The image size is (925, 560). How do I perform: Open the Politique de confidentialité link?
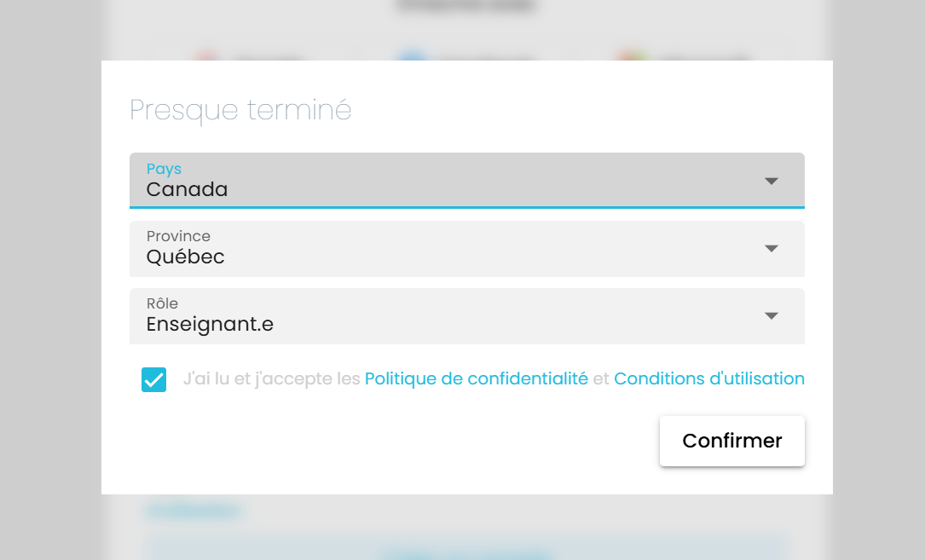[x=476, y=379]
